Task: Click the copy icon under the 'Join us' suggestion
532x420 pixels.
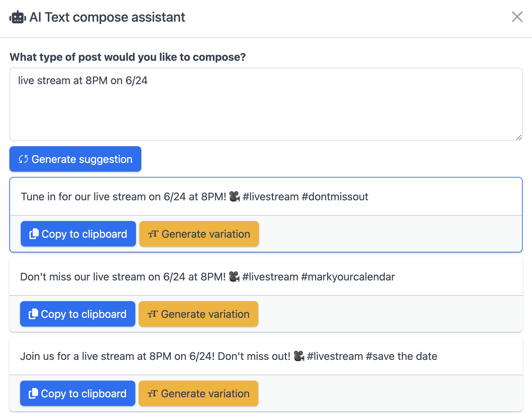Action: (33, 394)
